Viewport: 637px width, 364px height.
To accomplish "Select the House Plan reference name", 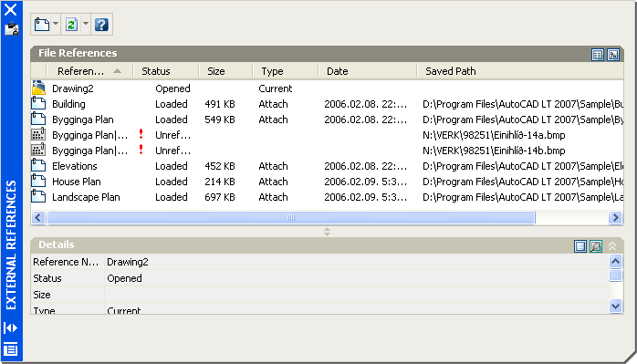I will pyautogui.click(x=77, y=182).
